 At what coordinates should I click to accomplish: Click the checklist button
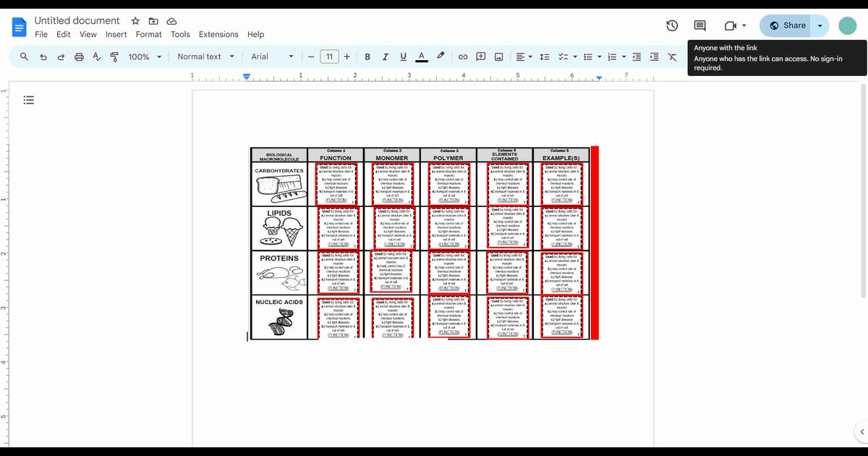(x=563, y=56)
